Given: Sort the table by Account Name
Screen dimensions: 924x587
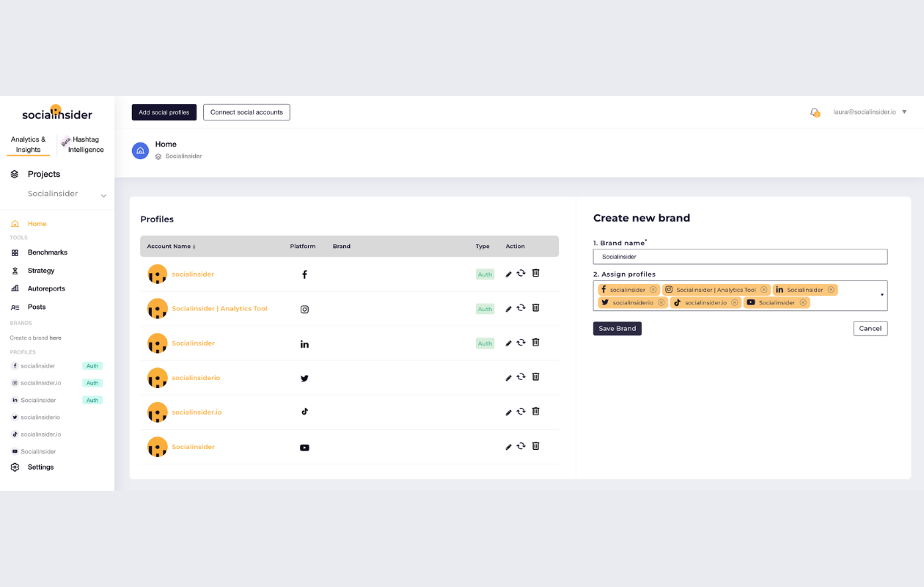Looking at the screenshot, I should tap(171, 247).
